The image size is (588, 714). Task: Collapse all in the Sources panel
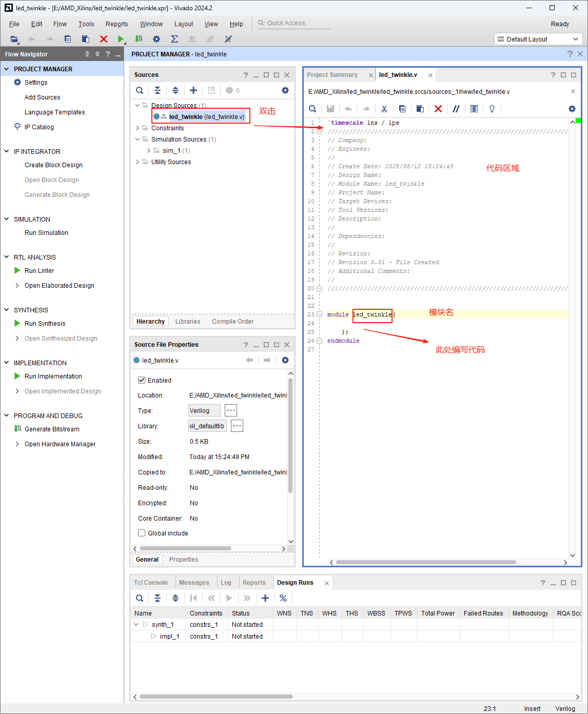point(158,90)
